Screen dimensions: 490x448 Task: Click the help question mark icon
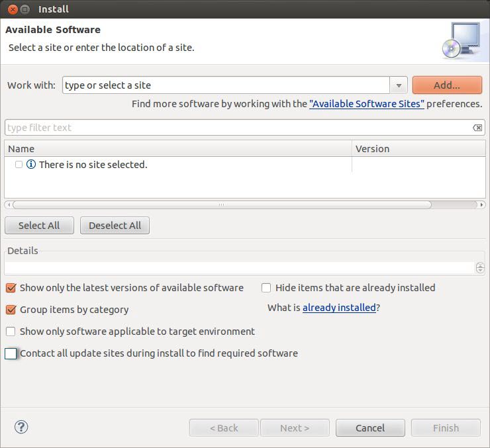point(21,427)
